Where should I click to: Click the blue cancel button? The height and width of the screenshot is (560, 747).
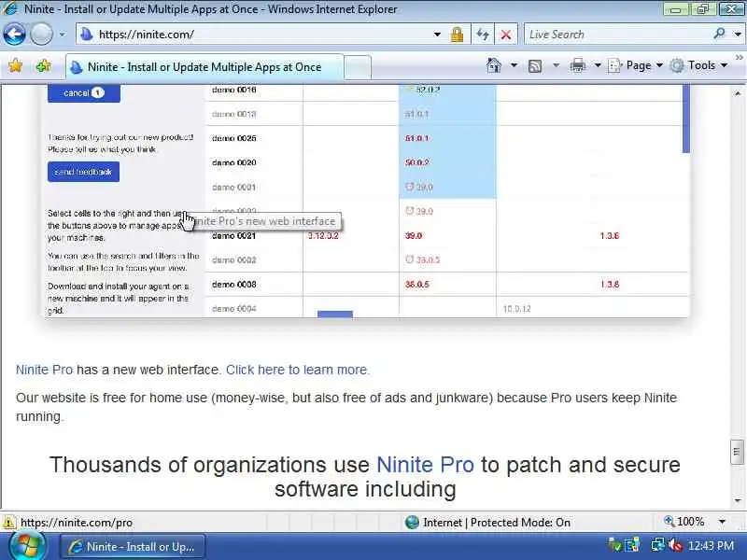click(x=83, y=92)
